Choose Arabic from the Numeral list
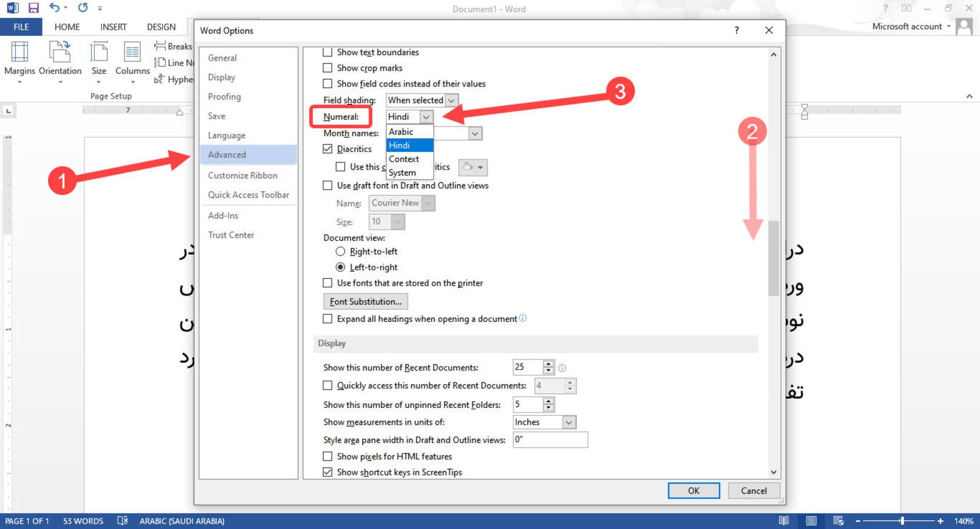Screen dimensions: 980x529 pyautogui.click(x=401, y=132)
